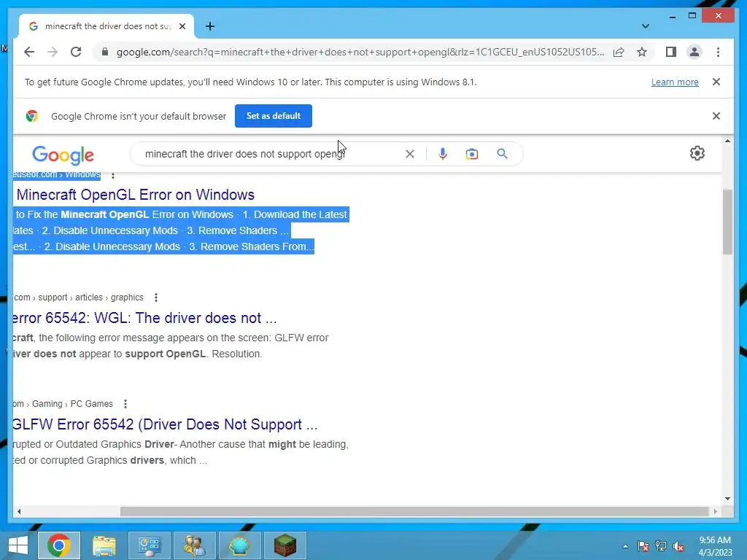The height and width of the screenshot is (560, 747).
Task: Open network status tray icon
Action: (x=661, y=546)
